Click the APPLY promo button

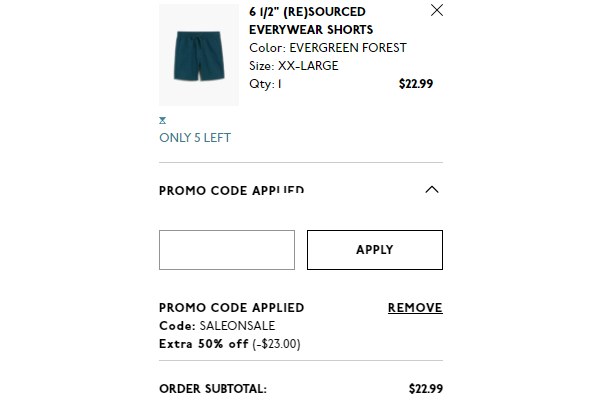click(x=375, y=250)
